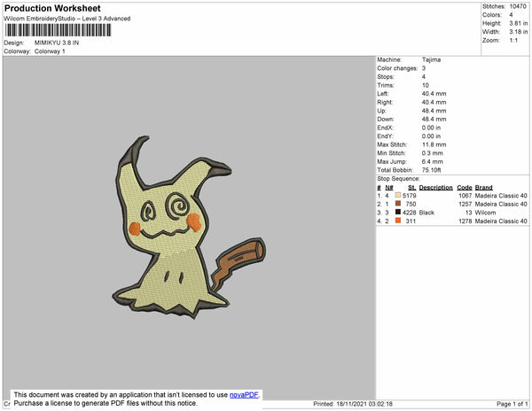The height and width of the screenshot is (411, 532).
Task: Pick the orange thread swatch, code 1278
Action: (398, 221)
